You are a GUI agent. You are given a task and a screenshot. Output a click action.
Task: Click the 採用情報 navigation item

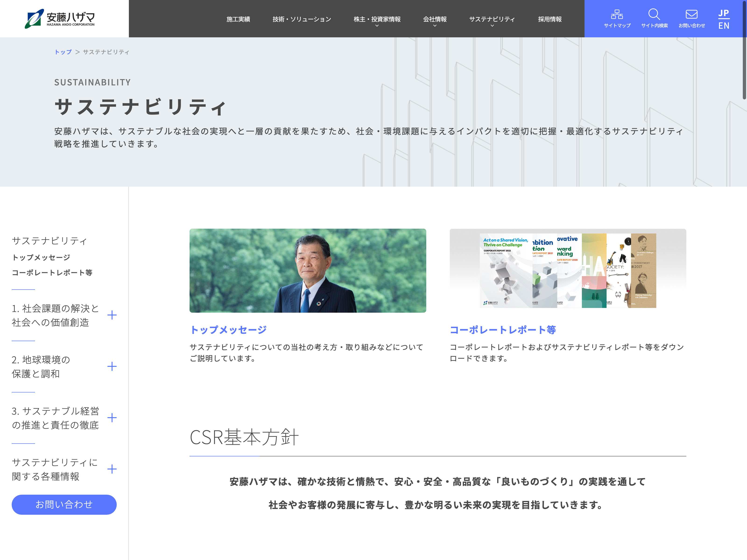550,19
